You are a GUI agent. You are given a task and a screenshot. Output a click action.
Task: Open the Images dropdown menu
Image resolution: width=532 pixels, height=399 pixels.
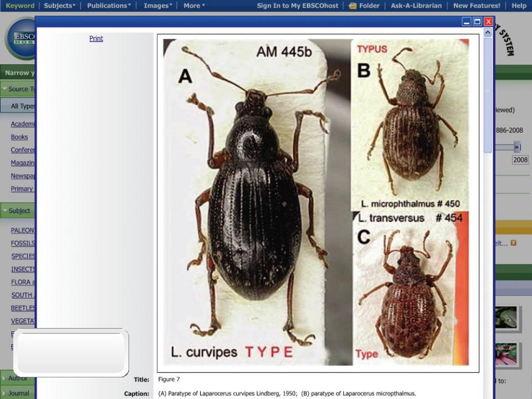click(x=158, y=6)
